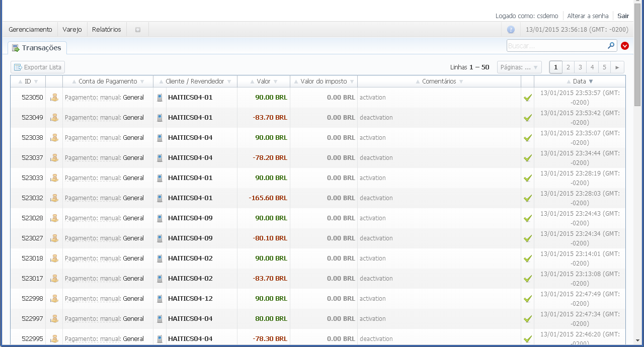
Task: Go to page 2 of results
Action: [x=568, y=67]
